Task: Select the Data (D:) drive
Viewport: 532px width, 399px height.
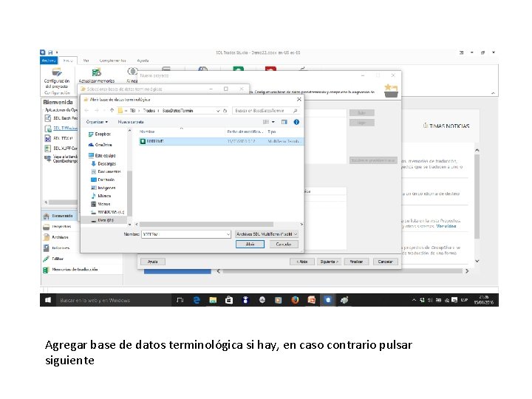Action: (x=103, y=220)
